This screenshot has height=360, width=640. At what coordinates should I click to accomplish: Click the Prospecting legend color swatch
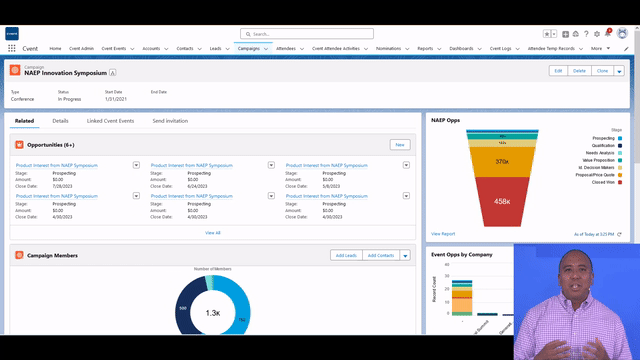(620, 138)
